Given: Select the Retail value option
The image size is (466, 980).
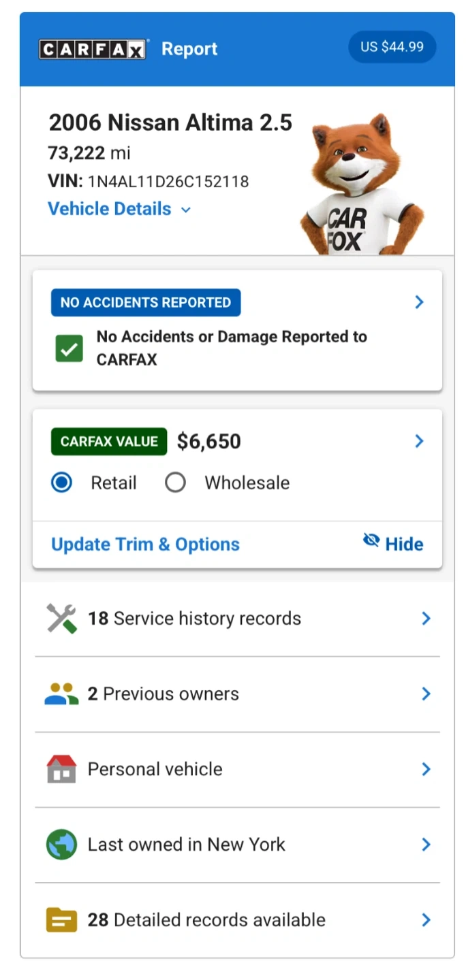Looking at the screenshot, I should pyautogui.click(x=62, y=483).
